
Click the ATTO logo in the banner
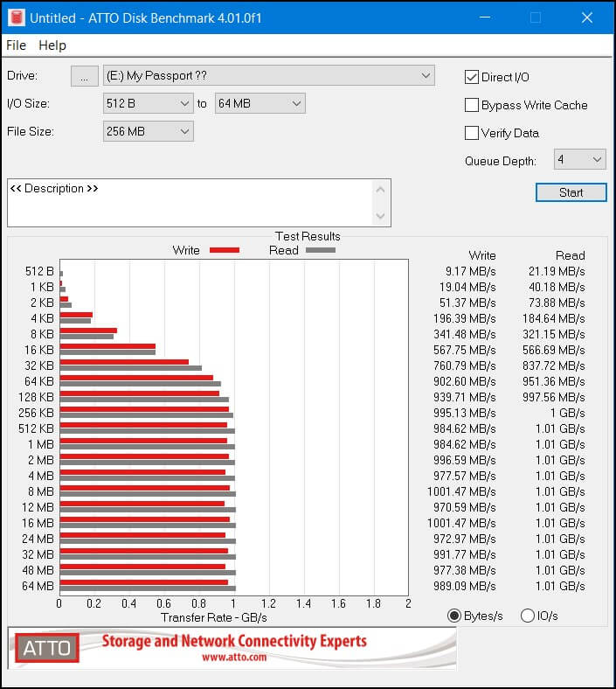click(47, 648)
